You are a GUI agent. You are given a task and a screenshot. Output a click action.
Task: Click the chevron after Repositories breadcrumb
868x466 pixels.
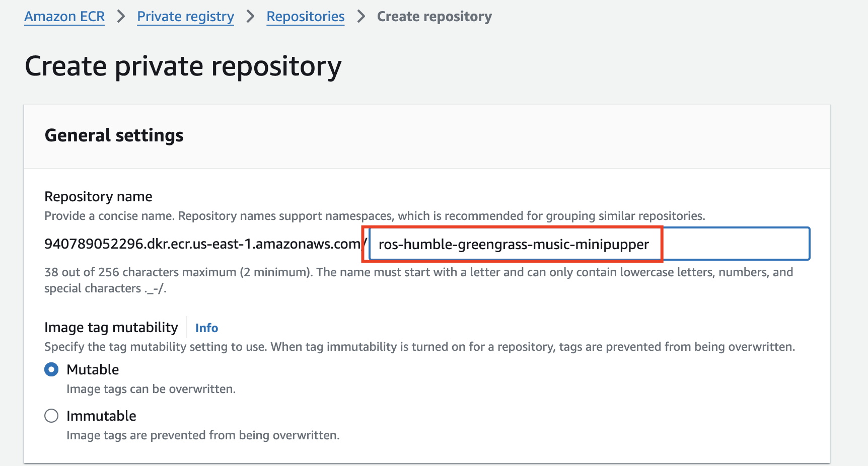coord(361,17)
